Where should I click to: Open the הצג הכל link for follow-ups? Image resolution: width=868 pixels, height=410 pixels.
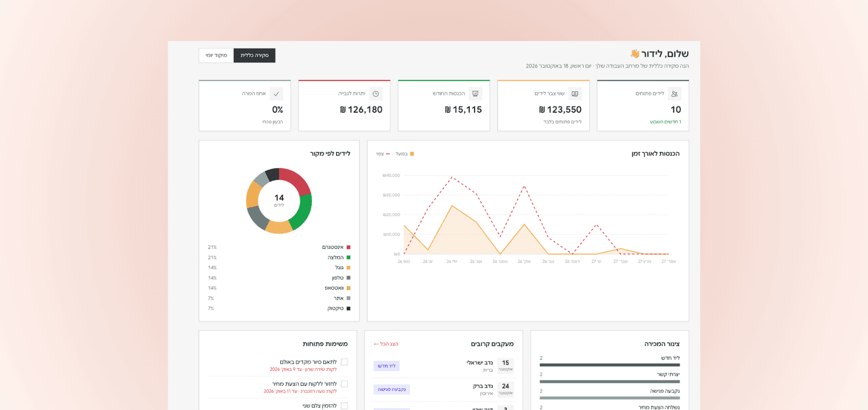(x=386, y=344)
